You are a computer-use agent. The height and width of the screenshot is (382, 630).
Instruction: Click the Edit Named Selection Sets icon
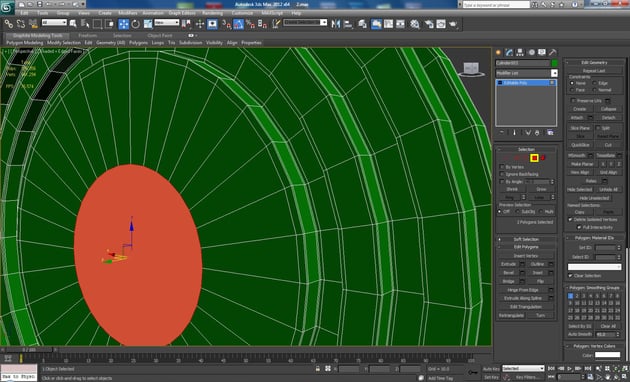(276, 24)
